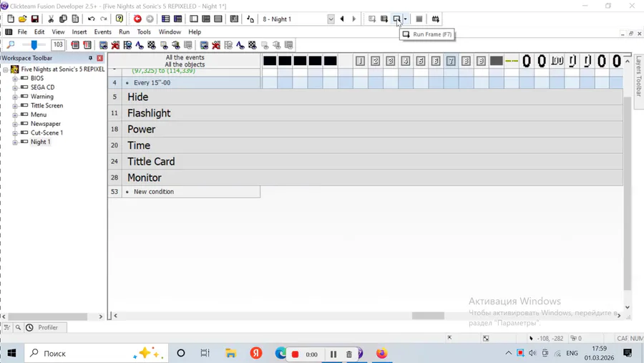Click New condition in row 53
This screenshot has width=644, height=363.
(x=154, y=192)
